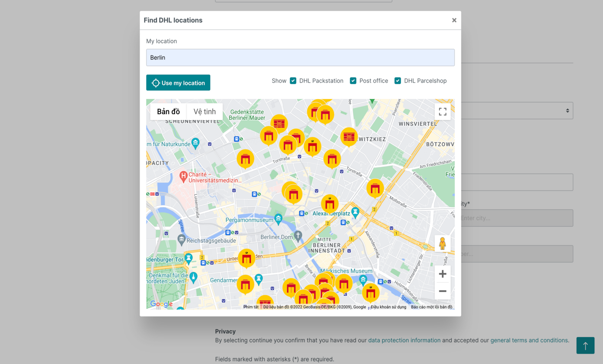
Task: Select DHL marker directly below Märkisches Museum label
Action: point(344,284)
